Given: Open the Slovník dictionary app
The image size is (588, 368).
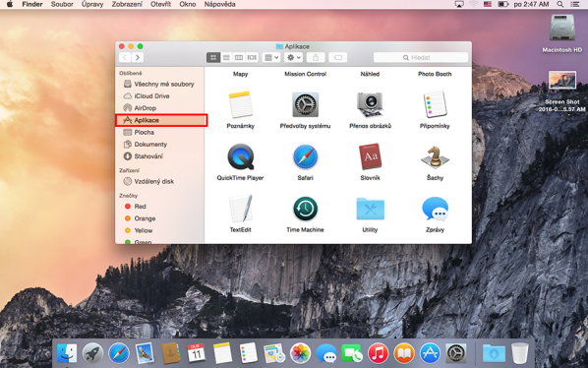Looking at the screenshot, I should point(370,156).
